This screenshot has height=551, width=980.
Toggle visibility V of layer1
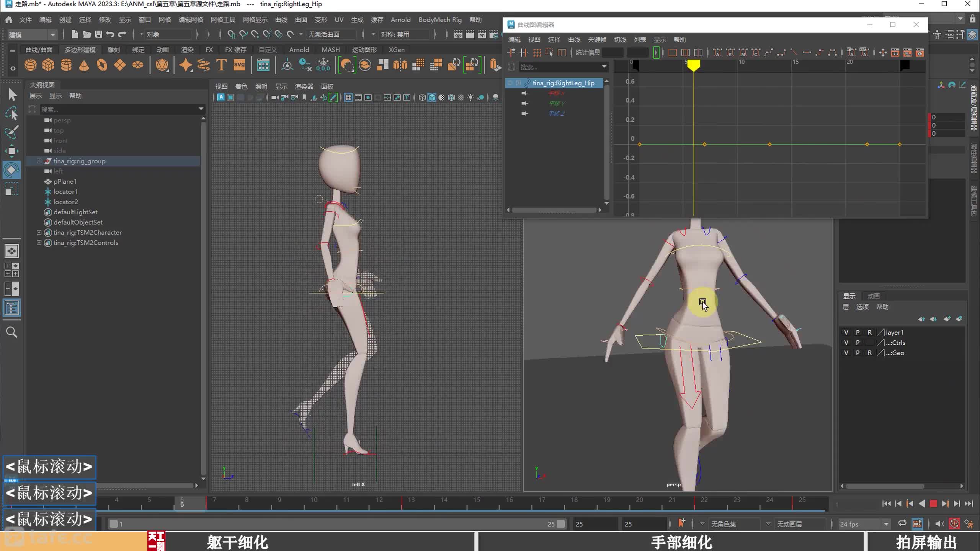(846, 333)
